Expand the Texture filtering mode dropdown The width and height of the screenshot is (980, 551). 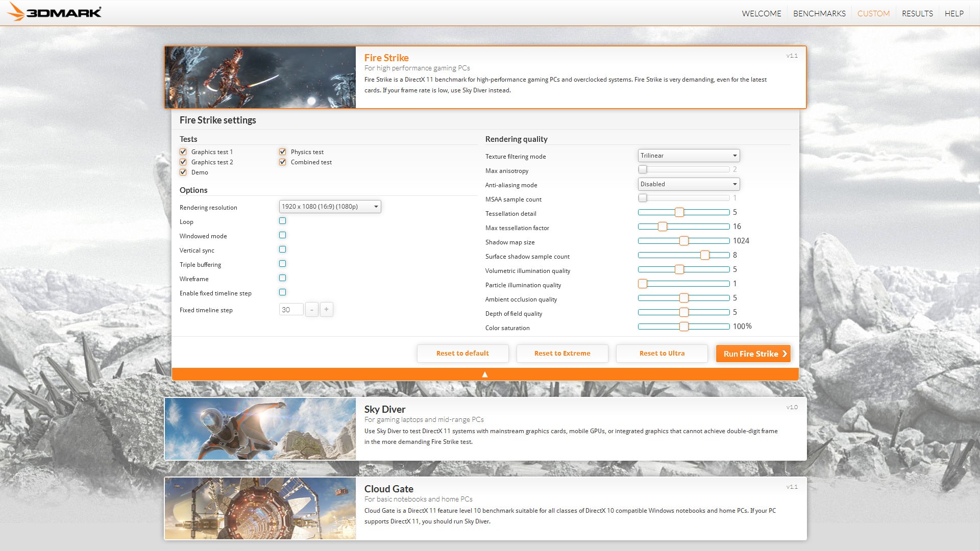689,156
